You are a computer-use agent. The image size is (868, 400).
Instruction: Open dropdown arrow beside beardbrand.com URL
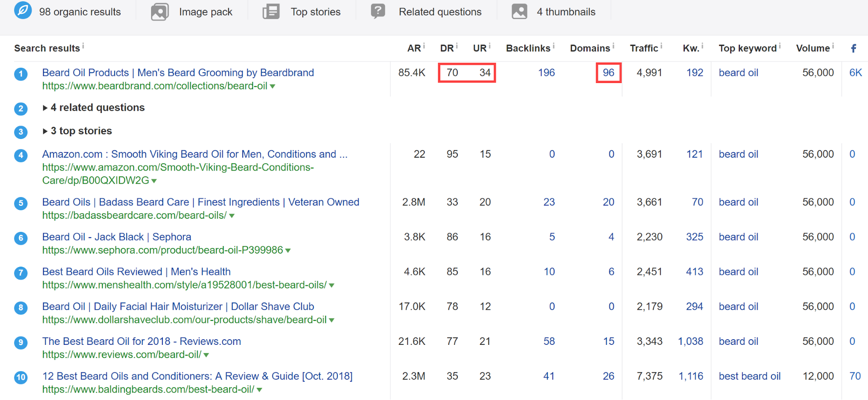click(x=272, y=86)
